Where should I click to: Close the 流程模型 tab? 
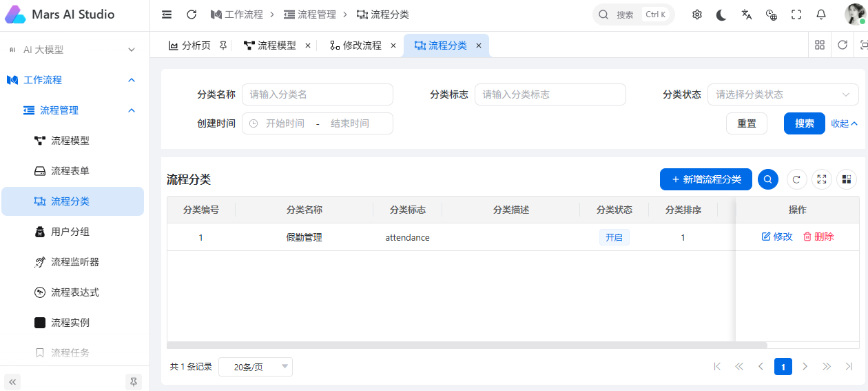[308, 46]
